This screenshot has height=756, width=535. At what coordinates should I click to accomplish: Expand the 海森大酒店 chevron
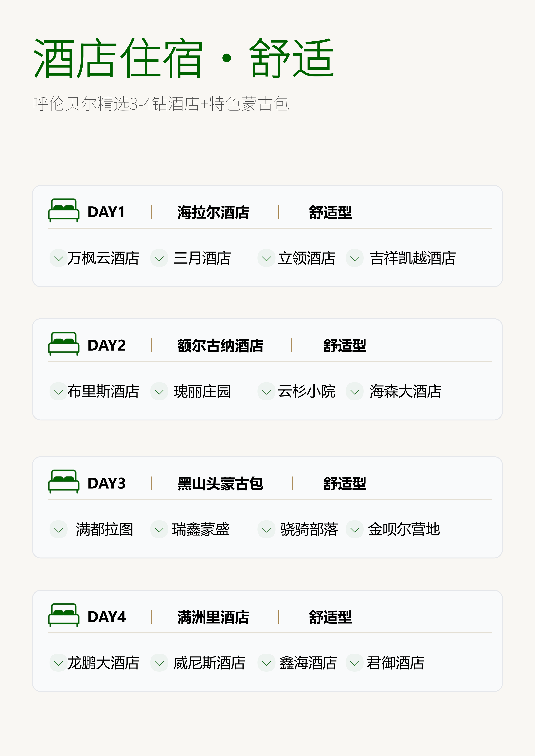pyautogui.click(x=355, y=392)
